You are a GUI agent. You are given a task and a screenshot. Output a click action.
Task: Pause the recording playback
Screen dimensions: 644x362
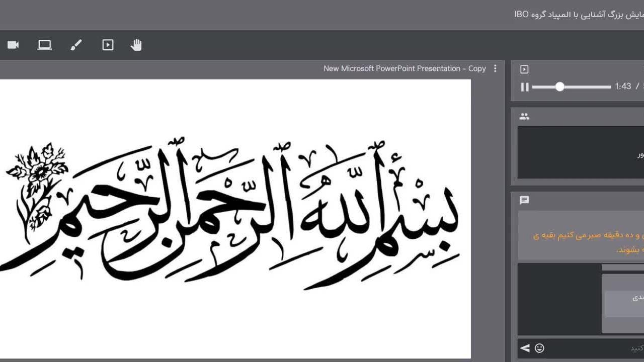click(525, 87)
